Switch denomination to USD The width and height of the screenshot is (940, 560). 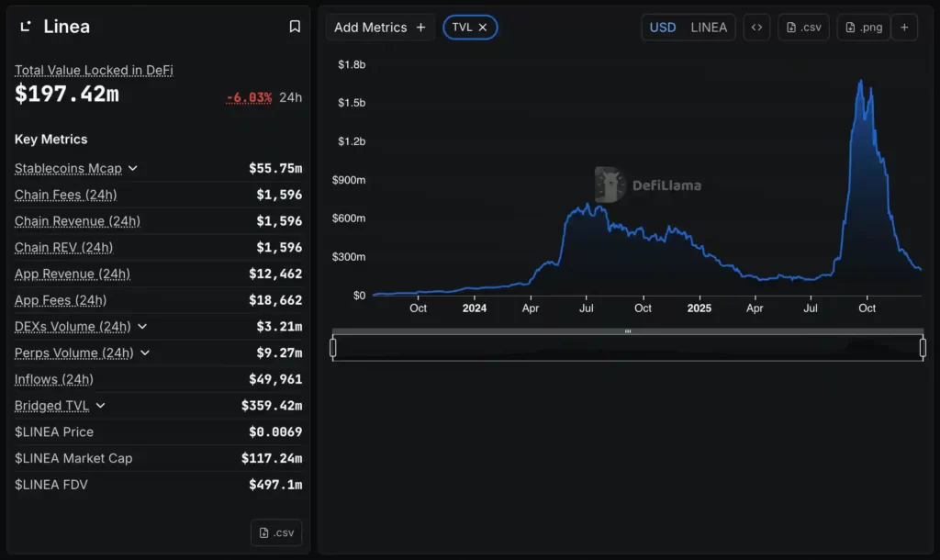(x=663, y=28)
